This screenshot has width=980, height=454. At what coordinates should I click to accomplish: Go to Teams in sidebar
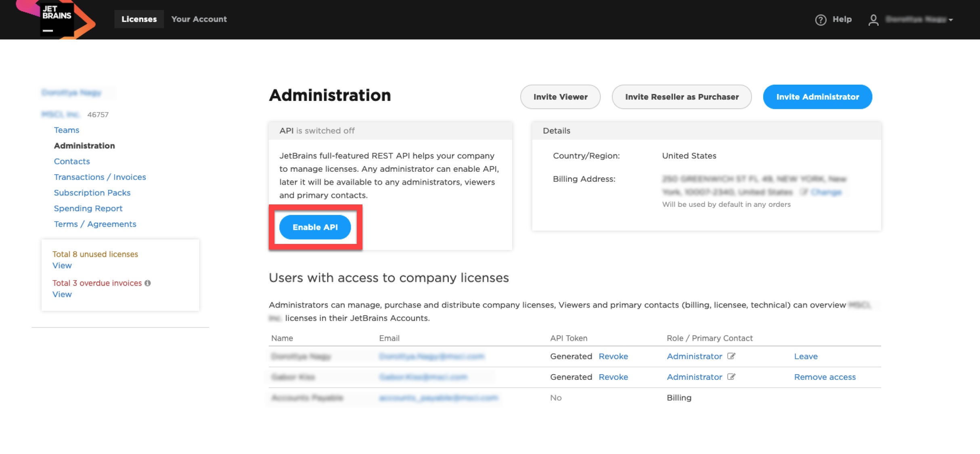pyautogui.click(x=67, y=130)
